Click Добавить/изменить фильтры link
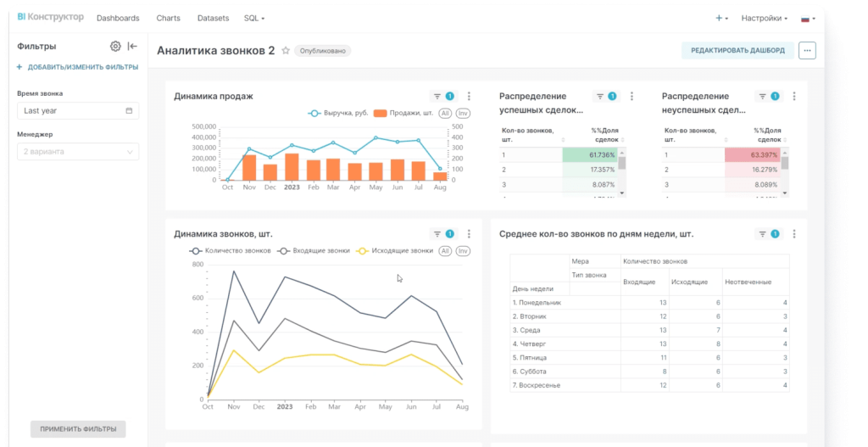 [77, 67]
